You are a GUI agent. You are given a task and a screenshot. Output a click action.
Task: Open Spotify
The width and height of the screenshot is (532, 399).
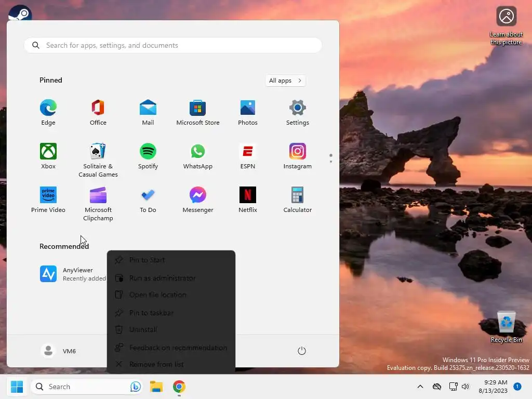tap(148, 156)
